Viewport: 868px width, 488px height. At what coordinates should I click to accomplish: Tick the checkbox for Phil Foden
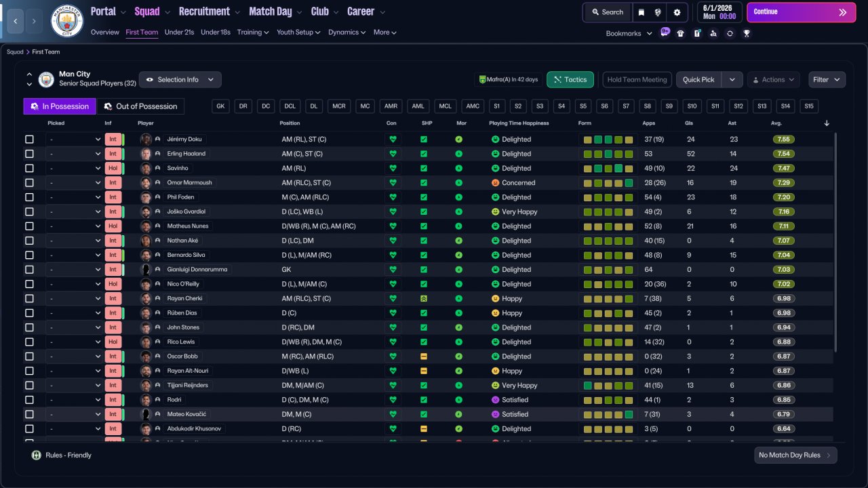click(x=29, y=197)
